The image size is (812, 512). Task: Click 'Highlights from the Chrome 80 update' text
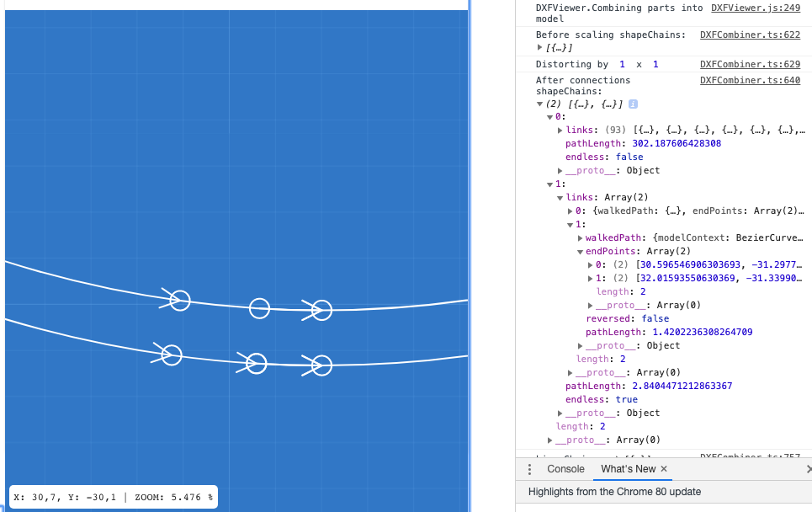tap(615, 492)
